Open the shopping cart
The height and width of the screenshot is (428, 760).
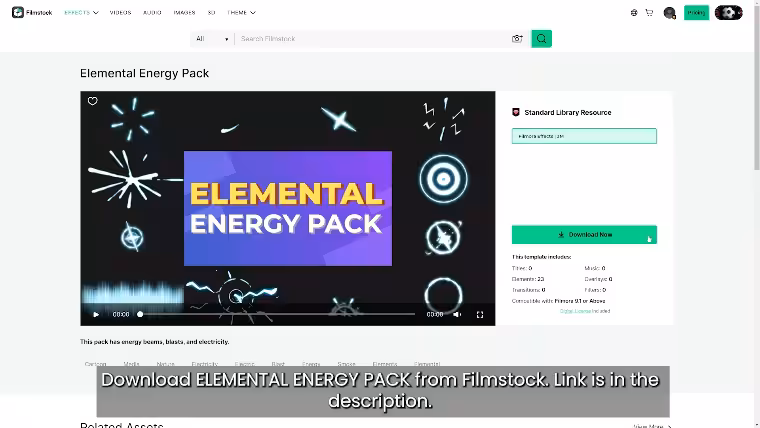coord(649,13)
